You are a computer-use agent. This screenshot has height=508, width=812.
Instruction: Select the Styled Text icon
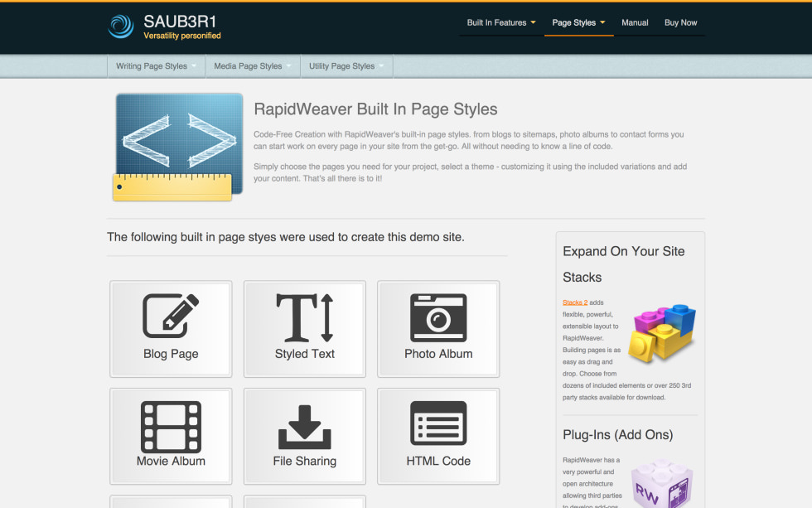305,317
